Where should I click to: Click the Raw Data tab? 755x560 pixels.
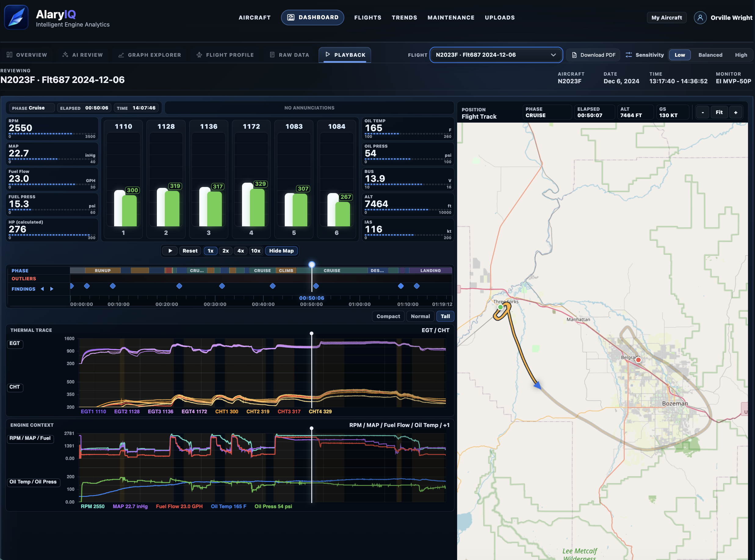(289, 55)
